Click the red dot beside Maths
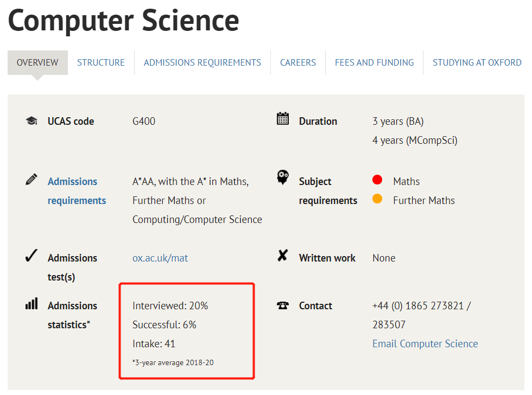The height and width of the screenshot is (395, 532). [377, 180]
